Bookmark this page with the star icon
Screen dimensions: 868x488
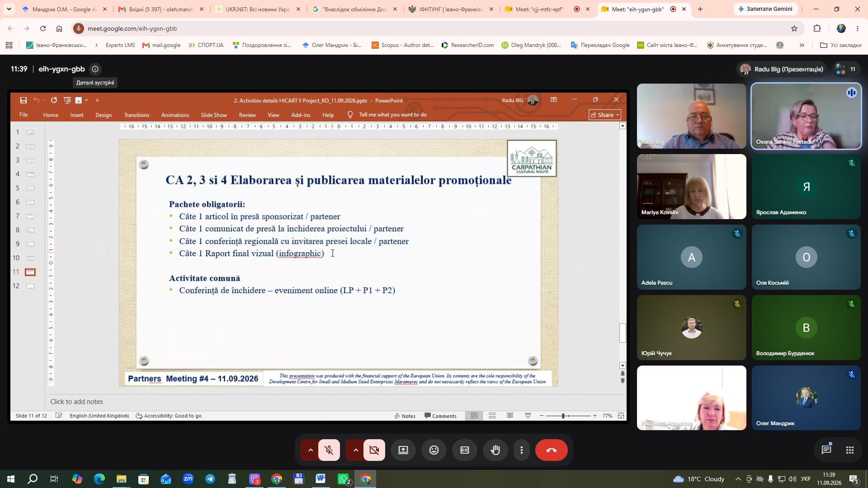pos(794,28)
